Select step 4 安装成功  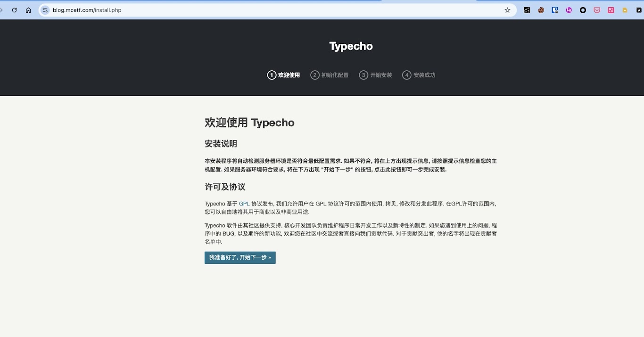pyautogui.click(x=419, y=75)
